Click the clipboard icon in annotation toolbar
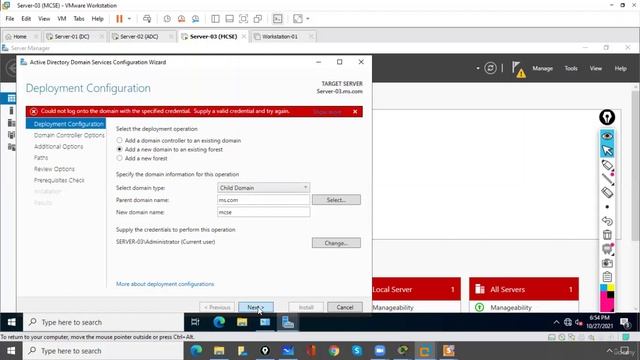Screen dimensions: 640x360 coord(607,277)
